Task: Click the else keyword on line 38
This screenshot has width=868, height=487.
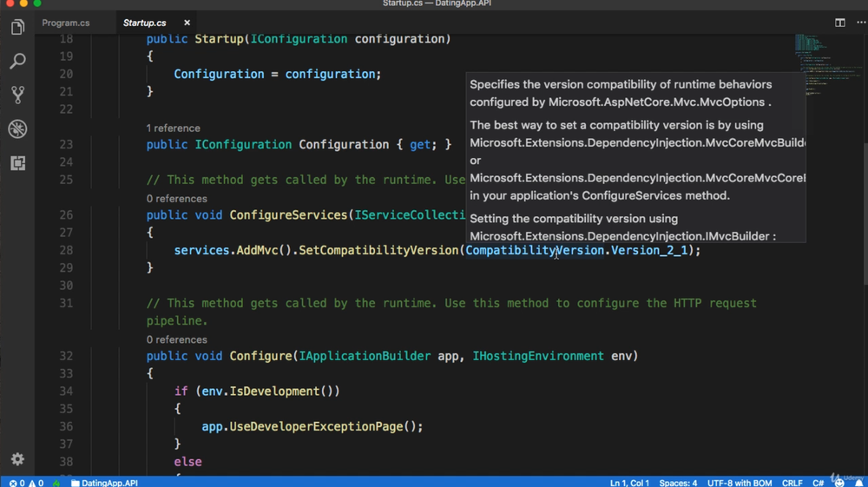Action: [x=187, y=462]
